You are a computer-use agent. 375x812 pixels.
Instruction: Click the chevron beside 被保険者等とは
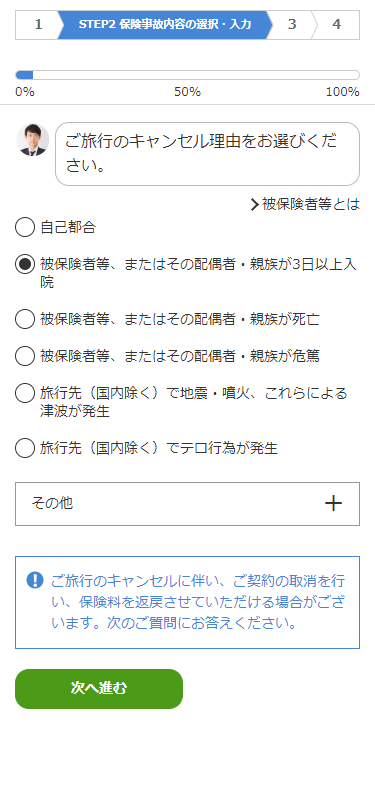click(254, 205)
